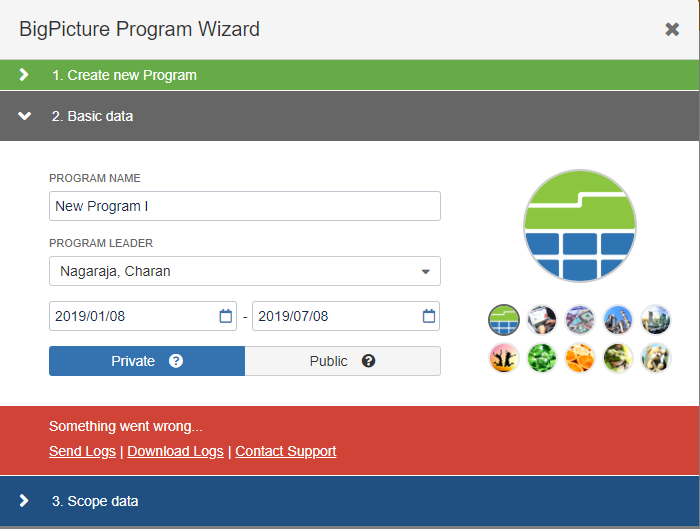Open the Program Leader dropdown
700x529 pixels.
(245, 271)
